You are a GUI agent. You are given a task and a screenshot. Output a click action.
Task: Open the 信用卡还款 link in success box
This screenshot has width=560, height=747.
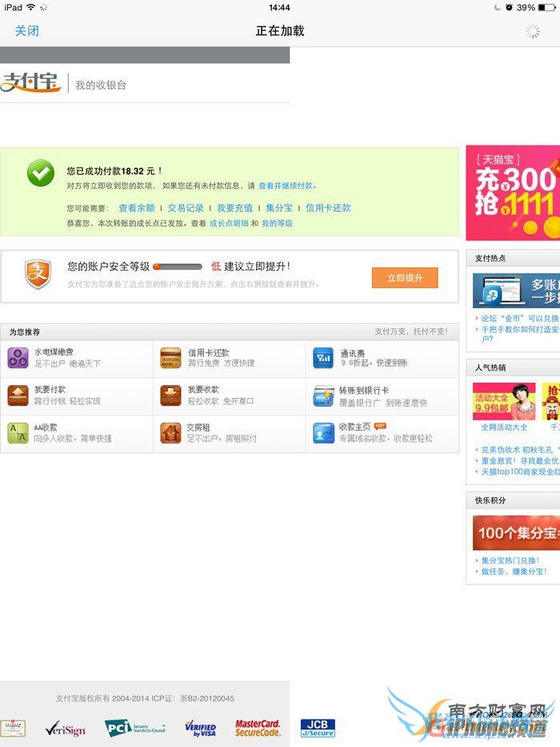pos(328,207)
